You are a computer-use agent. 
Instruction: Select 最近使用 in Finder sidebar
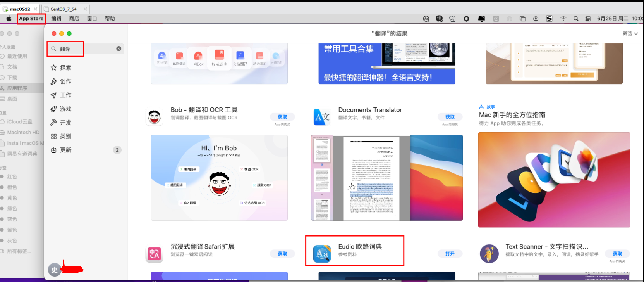click(x=17, y=56)
